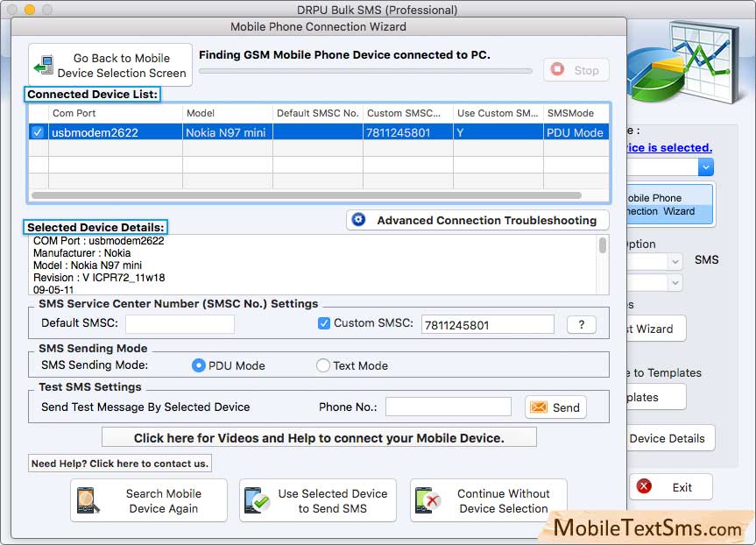Click the 'ice is selected.' link
The image size is (756, 545).
click(669, 147)
